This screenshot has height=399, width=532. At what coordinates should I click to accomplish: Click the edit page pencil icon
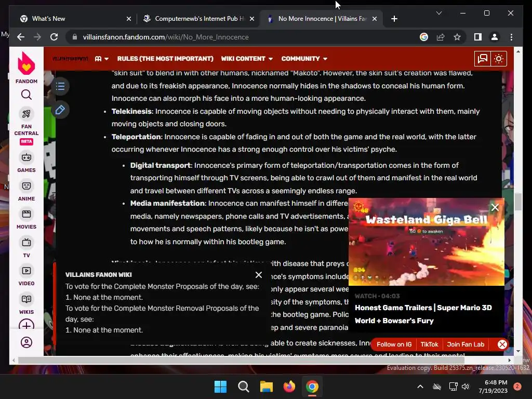pos(60,110)
